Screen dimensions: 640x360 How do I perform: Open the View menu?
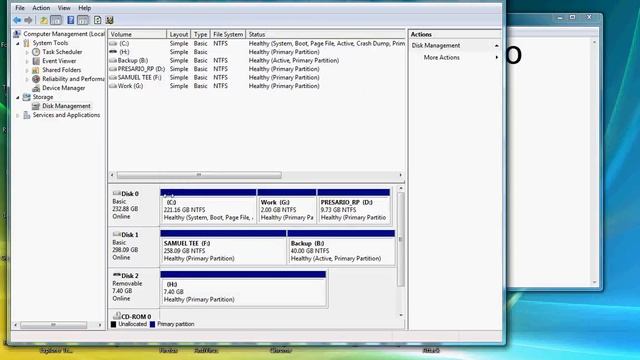64,8
